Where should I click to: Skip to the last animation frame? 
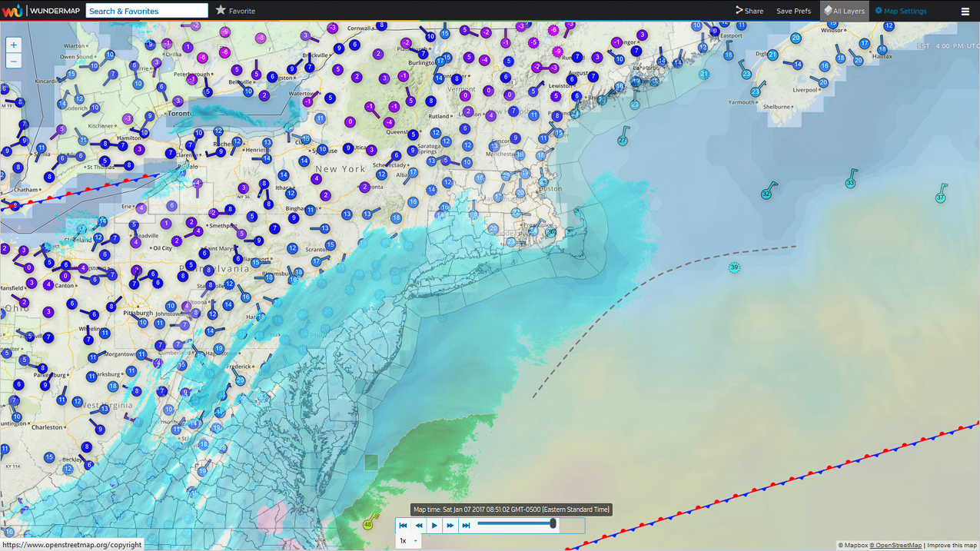coord(466,525)
